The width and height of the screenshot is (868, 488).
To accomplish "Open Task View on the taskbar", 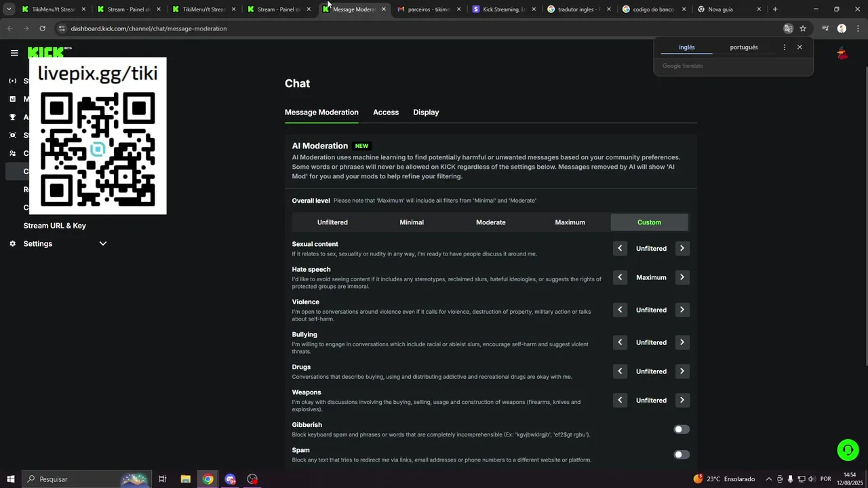I will coord(163,479).
